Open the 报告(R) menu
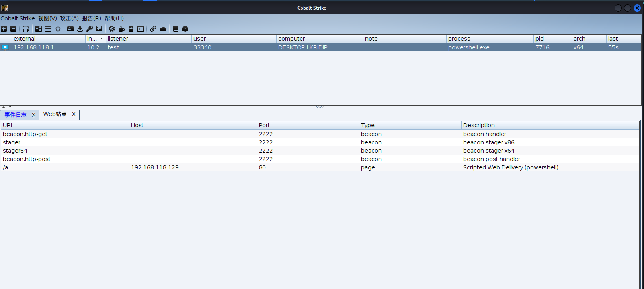 (92, 18)
